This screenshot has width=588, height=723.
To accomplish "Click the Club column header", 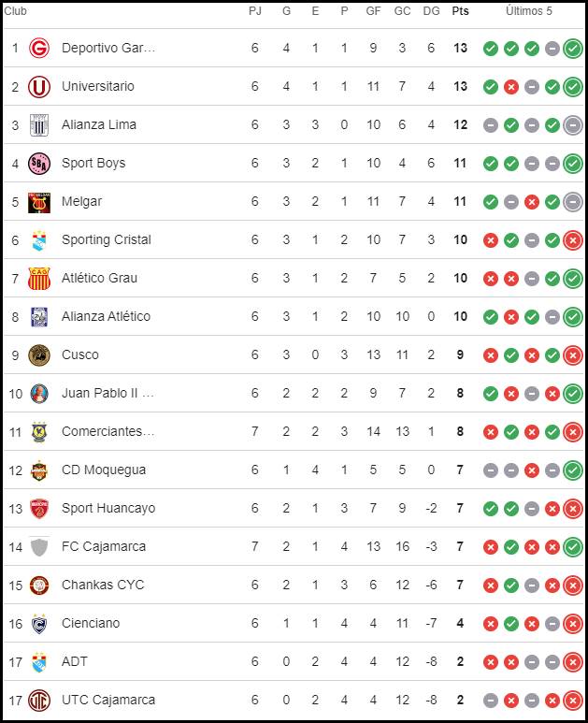I will (15, 11).
